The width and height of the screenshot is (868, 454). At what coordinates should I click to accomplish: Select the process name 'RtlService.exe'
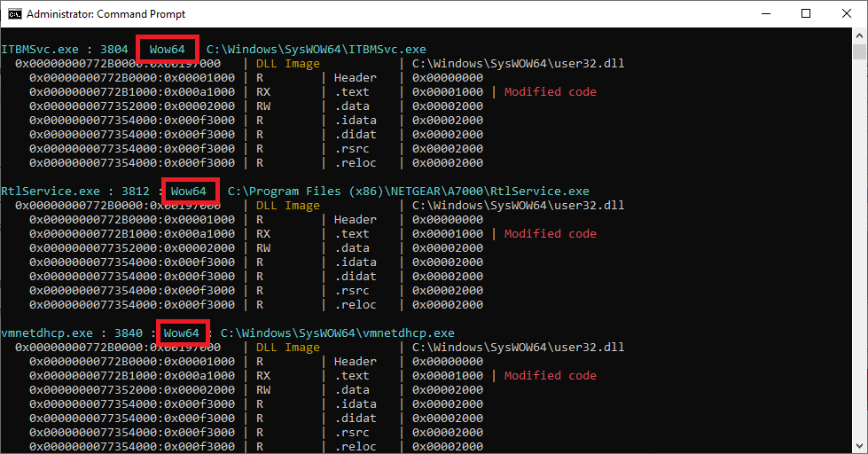click(x=51, y=191)
